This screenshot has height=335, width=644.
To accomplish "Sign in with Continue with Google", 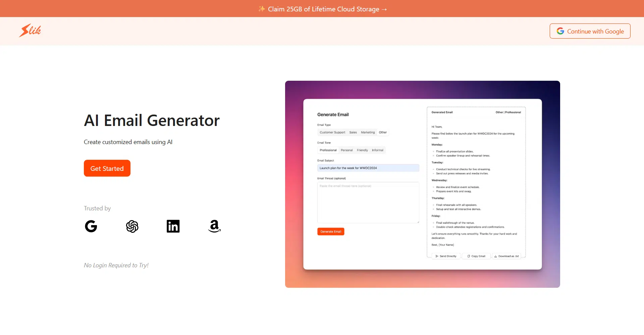I will pos(590,31).
